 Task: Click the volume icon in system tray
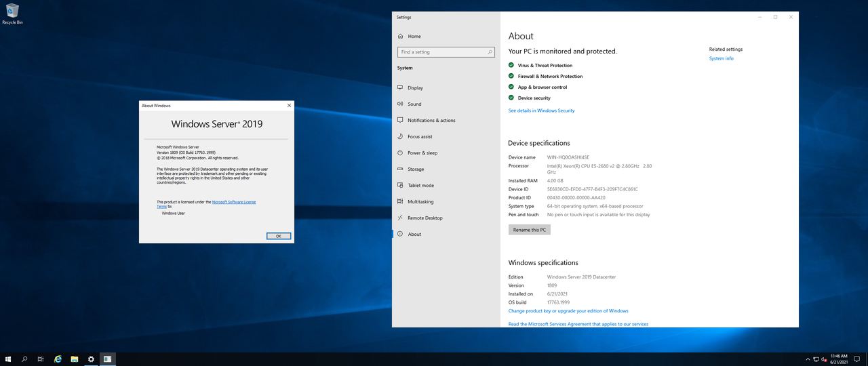pyautogui.click(x=823, y=359)
